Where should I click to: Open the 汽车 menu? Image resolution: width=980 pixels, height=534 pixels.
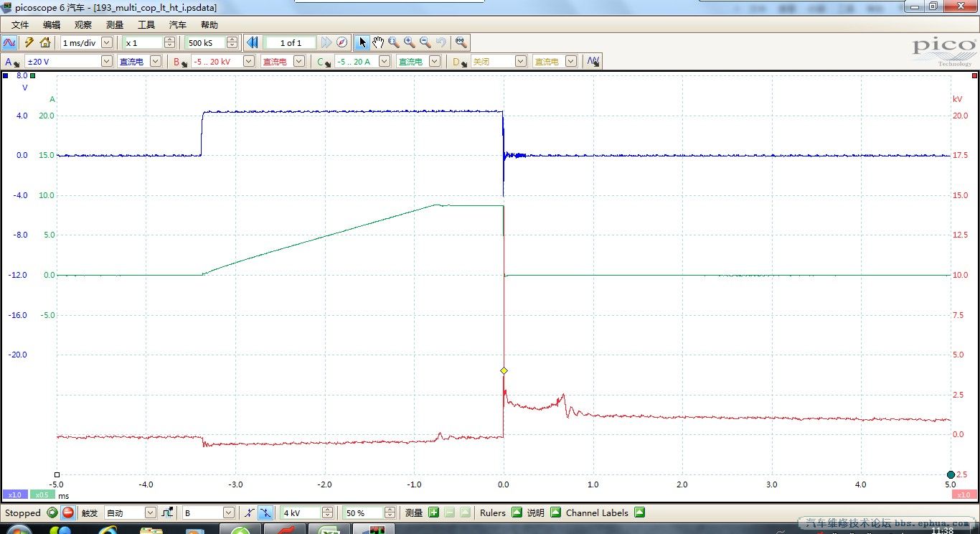177,24
